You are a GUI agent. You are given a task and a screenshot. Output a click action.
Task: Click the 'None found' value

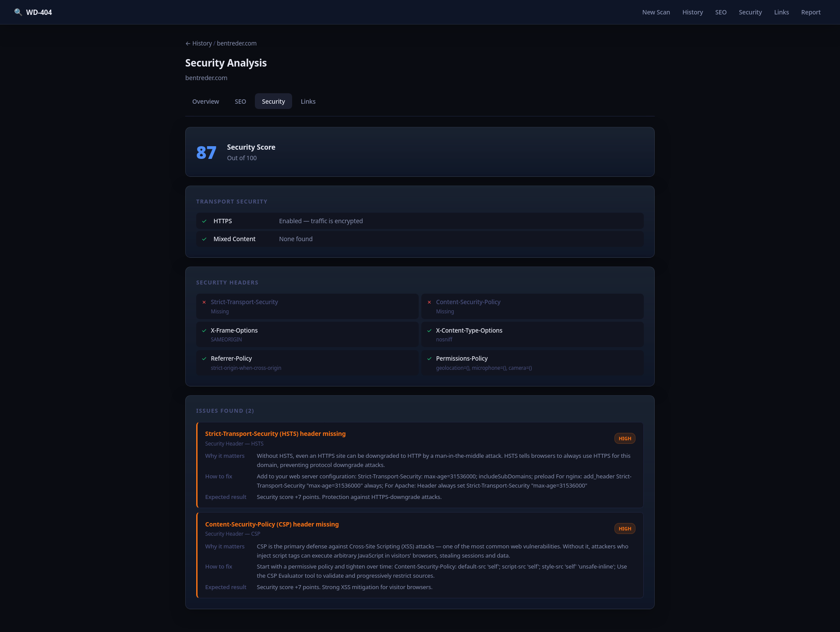(296, 239)
